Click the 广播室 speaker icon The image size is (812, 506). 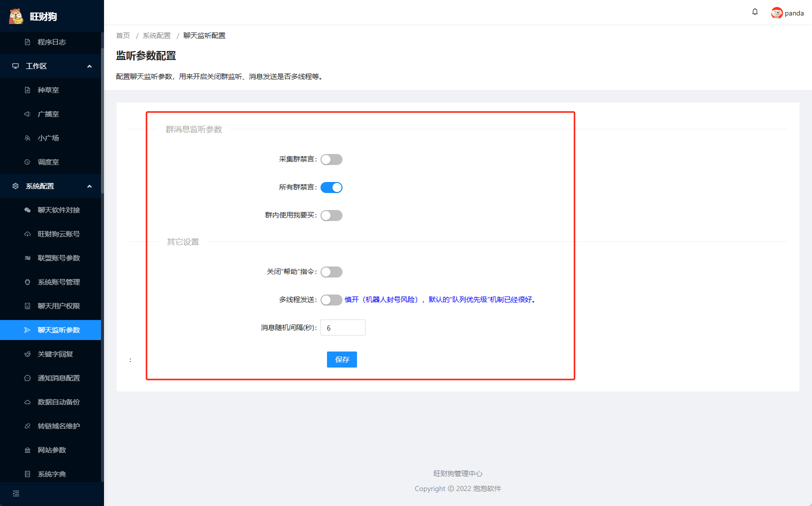pyautogui.click(x=27, y=114)
